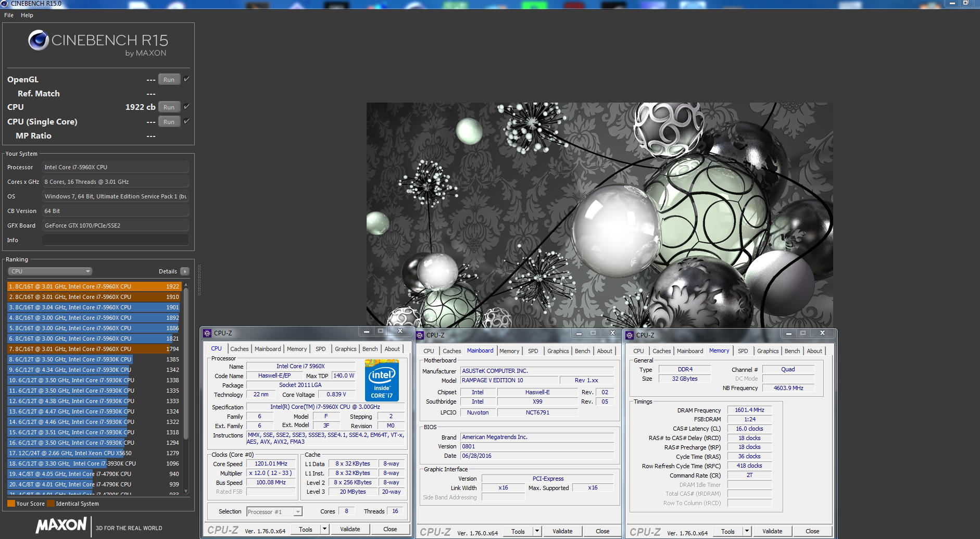Minimize the first CPU-Z window
Image resolution: width=980 pixels, height=539 pixels.
(x=366, y=331)
